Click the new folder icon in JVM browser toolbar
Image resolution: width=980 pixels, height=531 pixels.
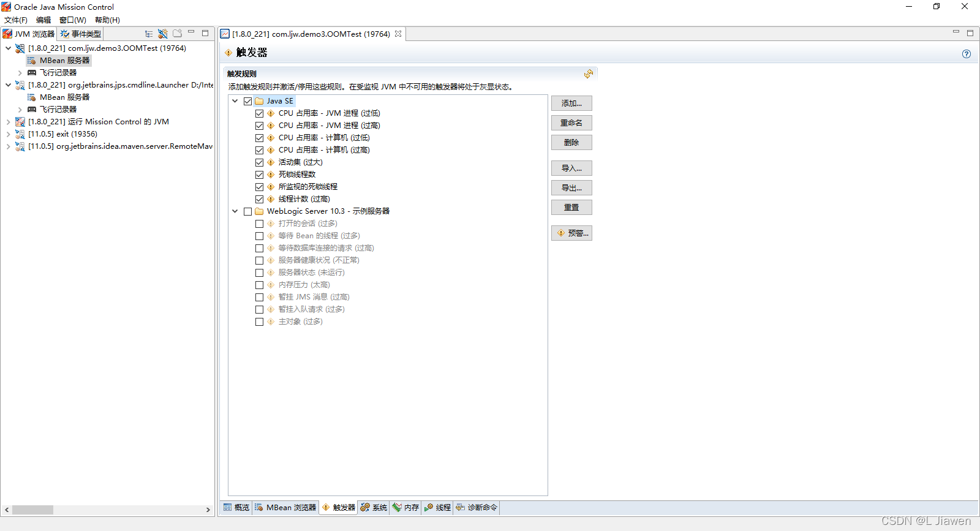pyautogui.click(x=177, y=34)
